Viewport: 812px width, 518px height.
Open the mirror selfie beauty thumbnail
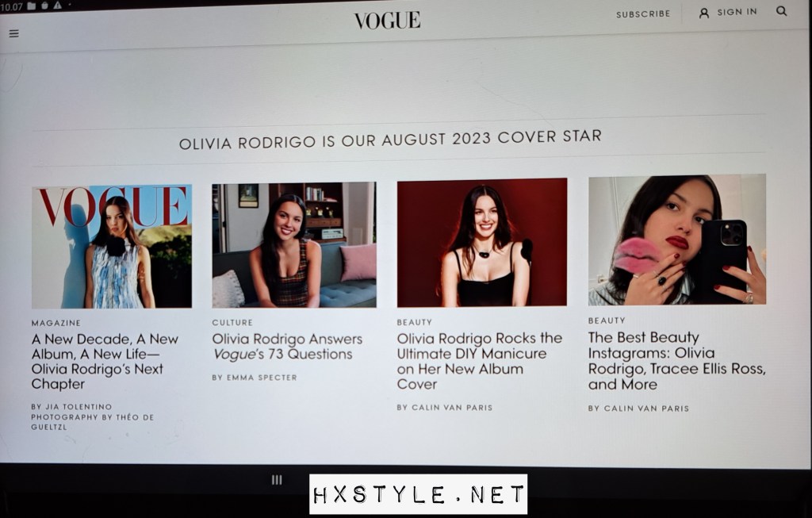coord(677,240)
